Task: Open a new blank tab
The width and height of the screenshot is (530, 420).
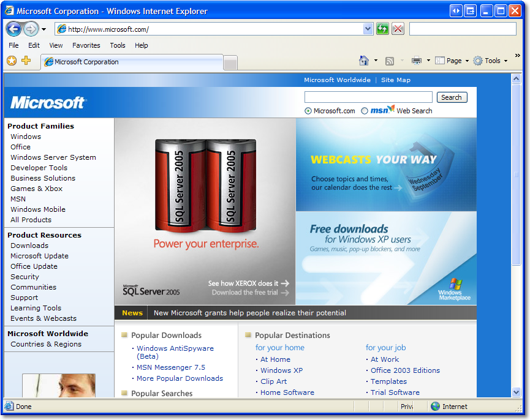Action: [230, 63]
